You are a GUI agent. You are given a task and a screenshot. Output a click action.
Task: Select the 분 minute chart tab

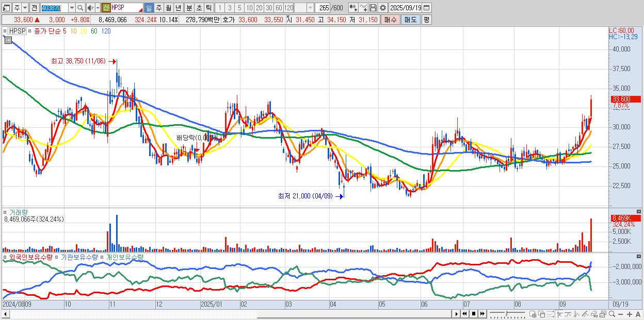point(189,8)
